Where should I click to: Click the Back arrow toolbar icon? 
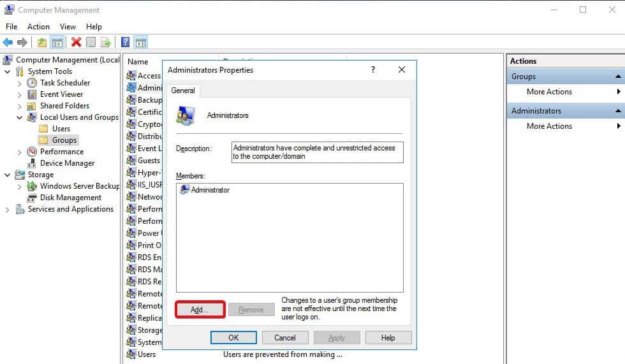click(8, 42)
